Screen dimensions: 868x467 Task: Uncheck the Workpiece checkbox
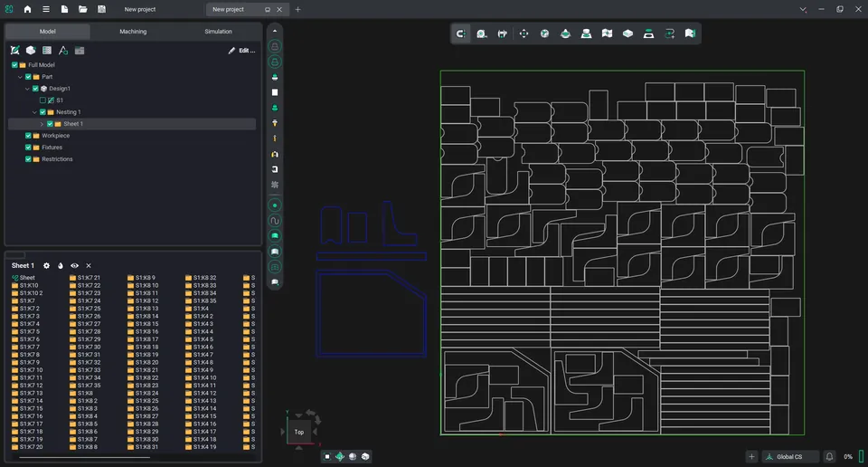(x=28, y=136)
